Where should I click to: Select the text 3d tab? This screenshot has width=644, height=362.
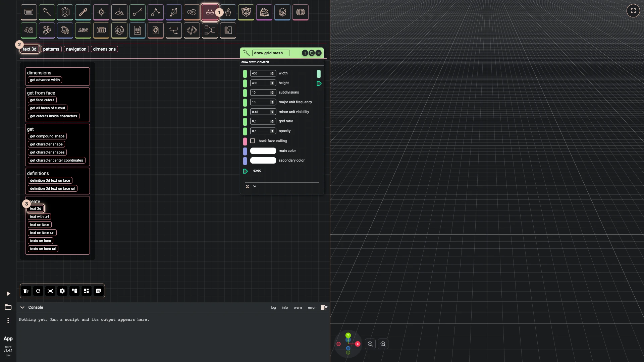(30, 49)
